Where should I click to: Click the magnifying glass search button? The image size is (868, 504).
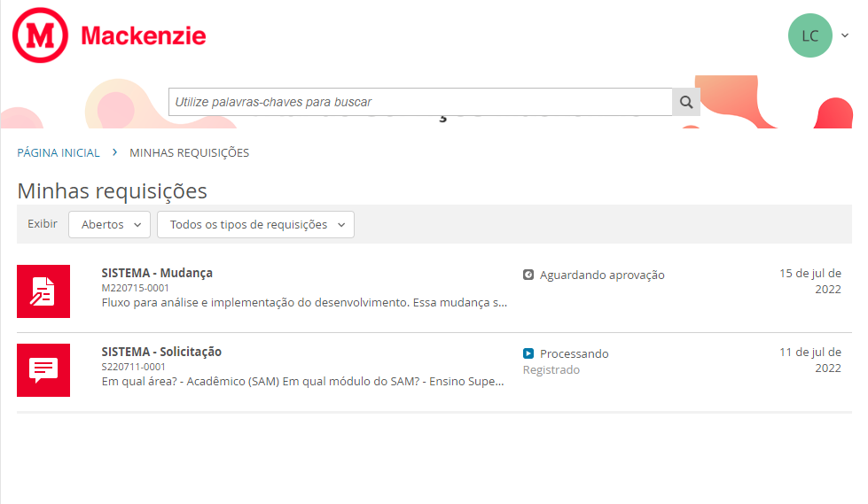(685, 102)
